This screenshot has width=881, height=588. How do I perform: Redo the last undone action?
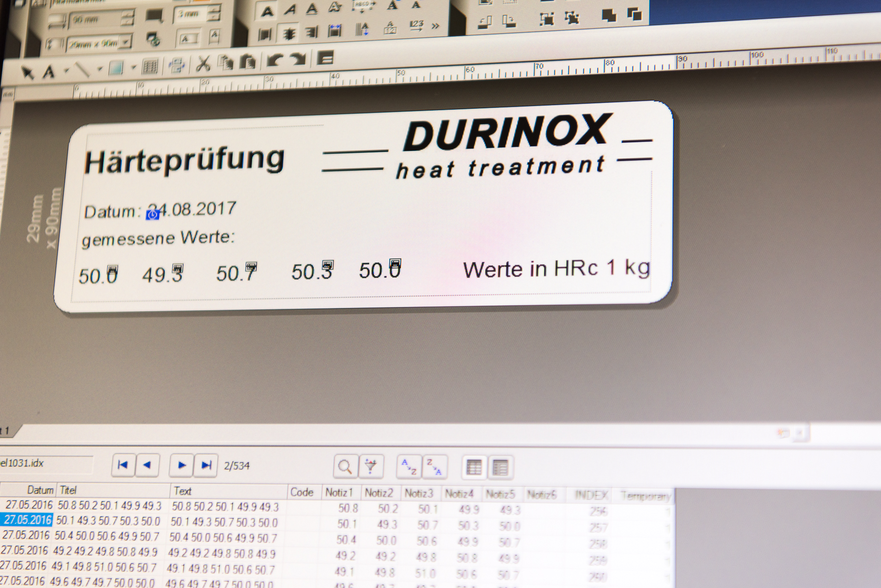(298, 59)
